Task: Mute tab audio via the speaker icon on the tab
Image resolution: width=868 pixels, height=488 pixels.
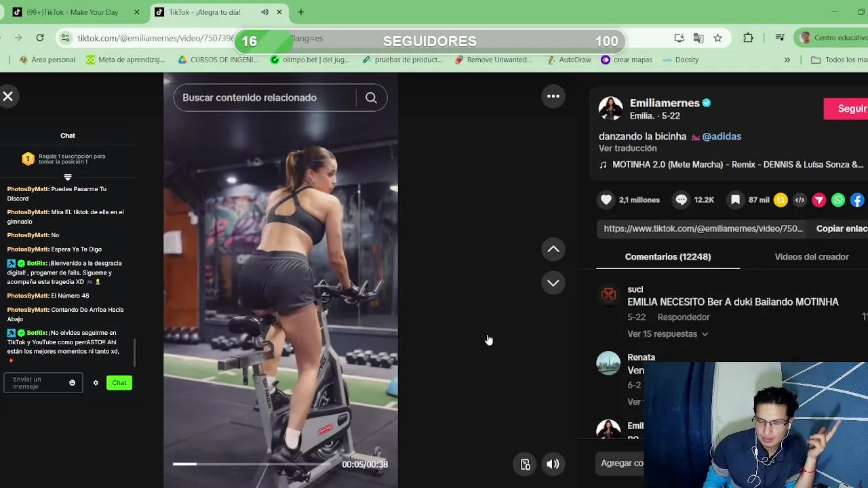Action: 264,12
